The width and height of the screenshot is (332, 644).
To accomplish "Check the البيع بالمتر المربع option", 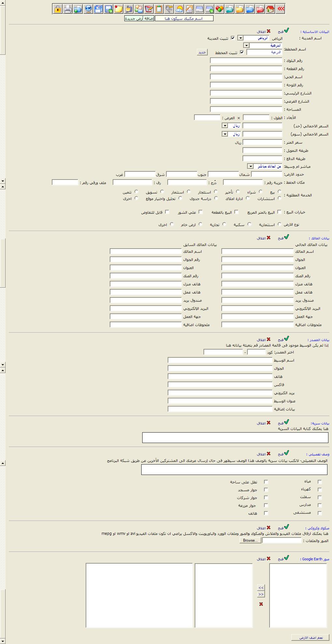I will tap(279, 212).
